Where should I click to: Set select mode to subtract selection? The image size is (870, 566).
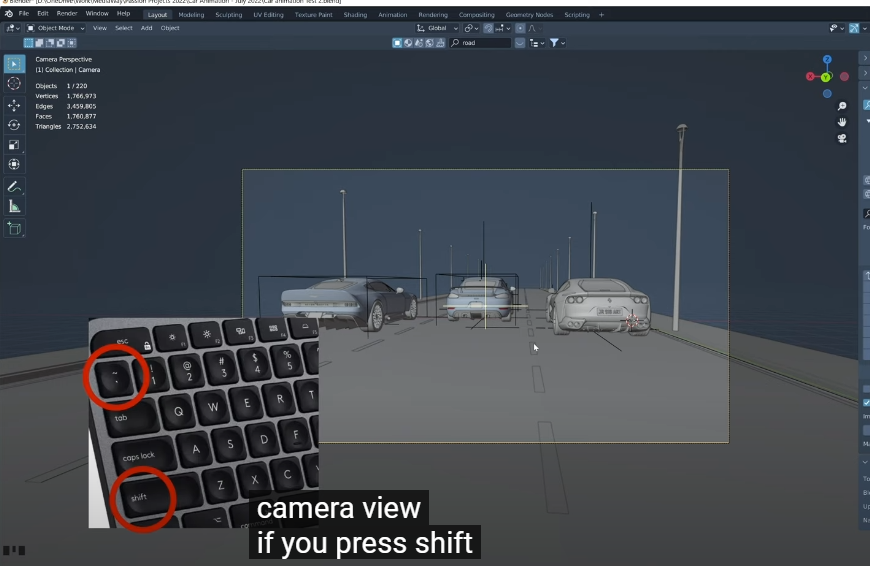pos(50,43)
